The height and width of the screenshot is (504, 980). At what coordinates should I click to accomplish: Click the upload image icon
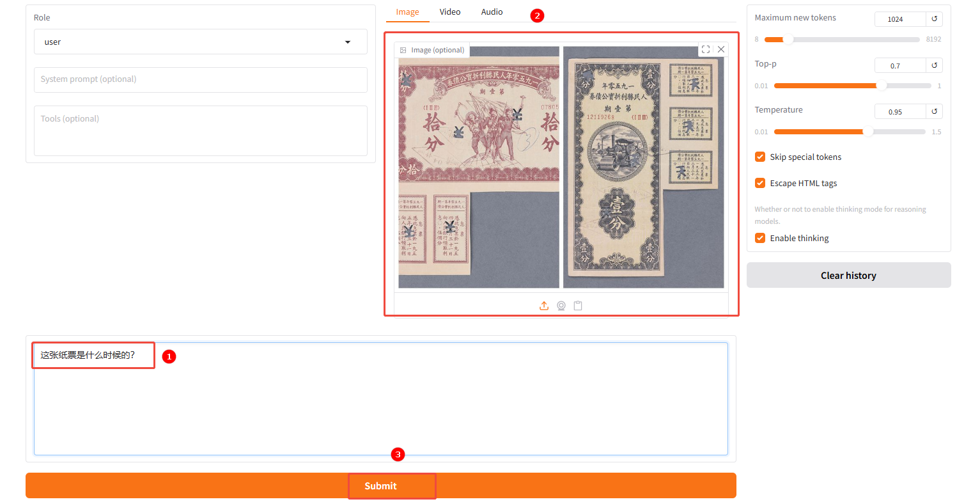click(x=544, y=306)
